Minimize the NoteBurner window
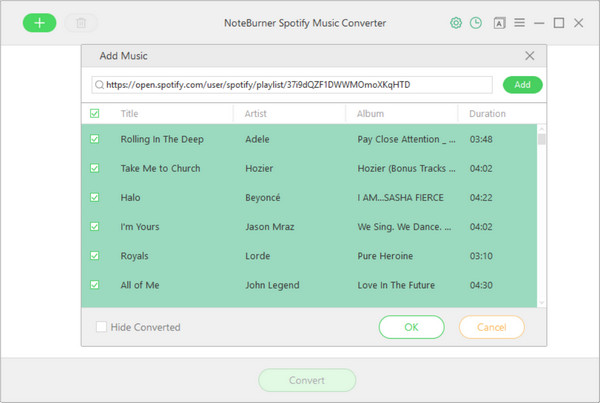Image resolution: width=600 pixels, height=403 pixels. tap(539, 23)
